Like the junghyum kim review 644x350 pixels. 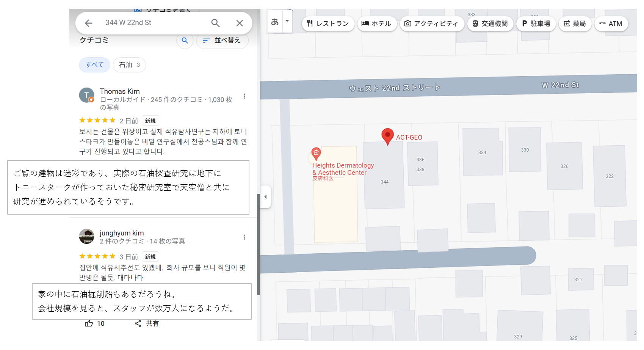[x=89, y=323]
